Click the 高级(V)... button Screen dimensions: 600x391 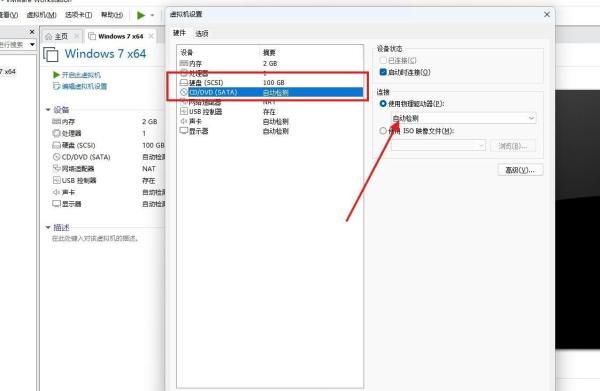click(x=520, y=170)
